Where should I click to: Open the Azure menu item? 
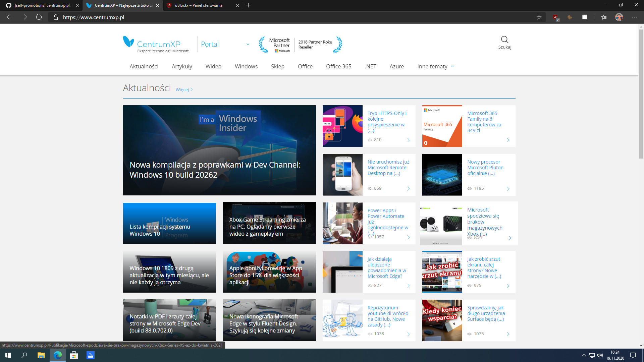pos(397,66)
